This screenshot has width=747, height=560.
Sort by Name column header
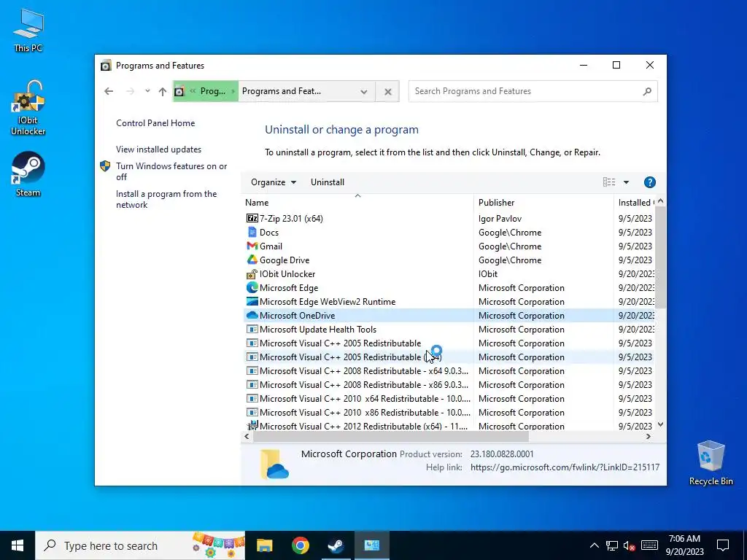pyautogui.click(x=357, y=203)
